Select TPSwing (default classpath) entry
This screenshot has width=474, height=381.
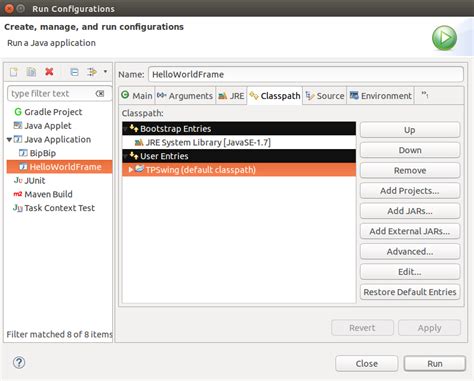239,170
